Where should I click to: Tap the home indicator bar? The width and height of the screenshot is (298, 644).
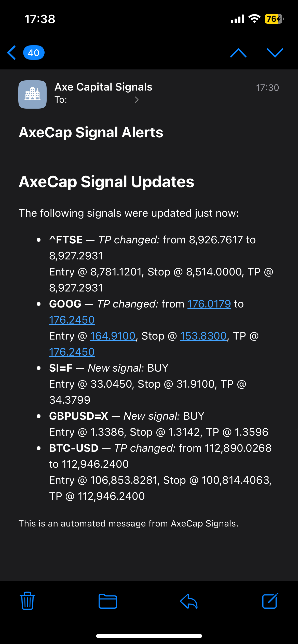pyautogui.click(x=149, y=636)
